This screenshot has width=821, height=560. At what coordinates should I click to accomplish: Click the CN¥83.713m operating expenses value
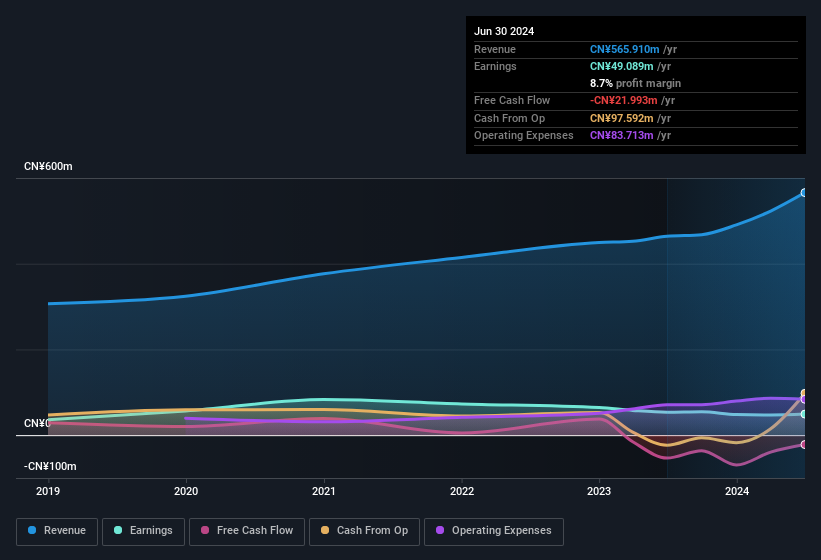pos(622,136)
